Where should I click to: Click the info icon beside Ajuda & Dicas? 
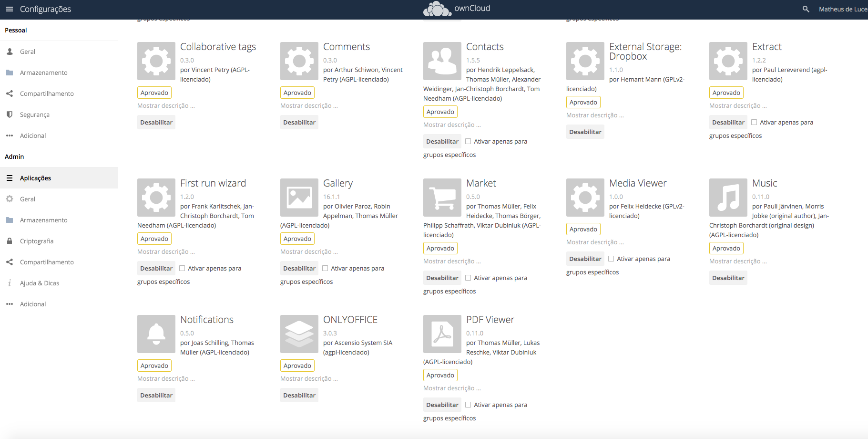tap(10, 283)
